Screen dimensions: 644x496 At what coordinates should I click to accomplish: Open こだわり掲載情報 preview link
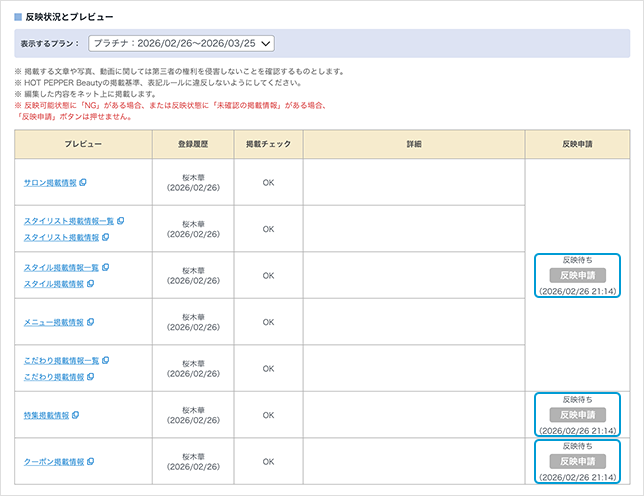(x=54, y=377)
